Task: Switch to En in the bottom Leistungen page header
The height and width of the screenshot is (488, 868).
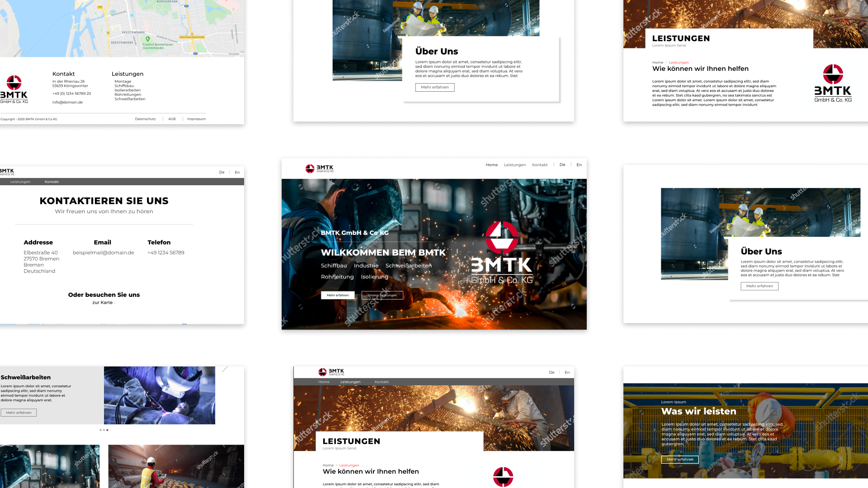Action: point(567,372)
